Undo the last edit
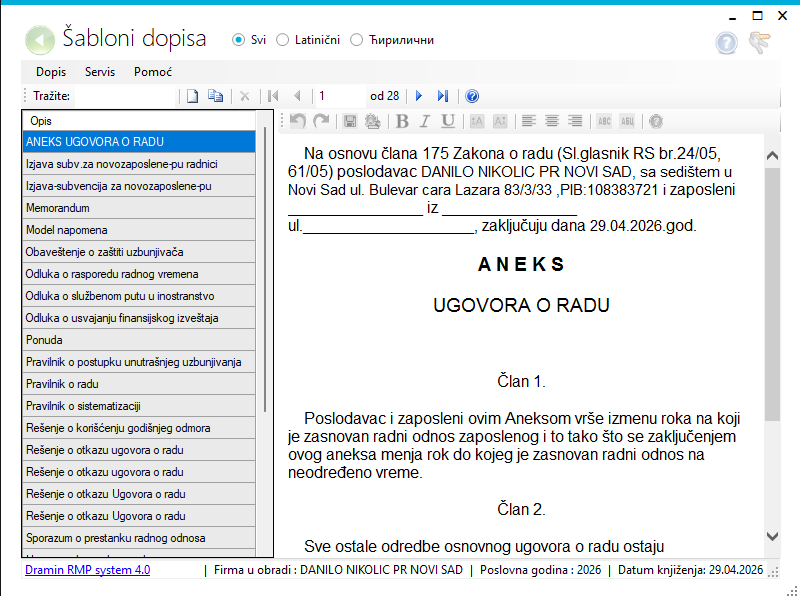 tap(298, 121)
